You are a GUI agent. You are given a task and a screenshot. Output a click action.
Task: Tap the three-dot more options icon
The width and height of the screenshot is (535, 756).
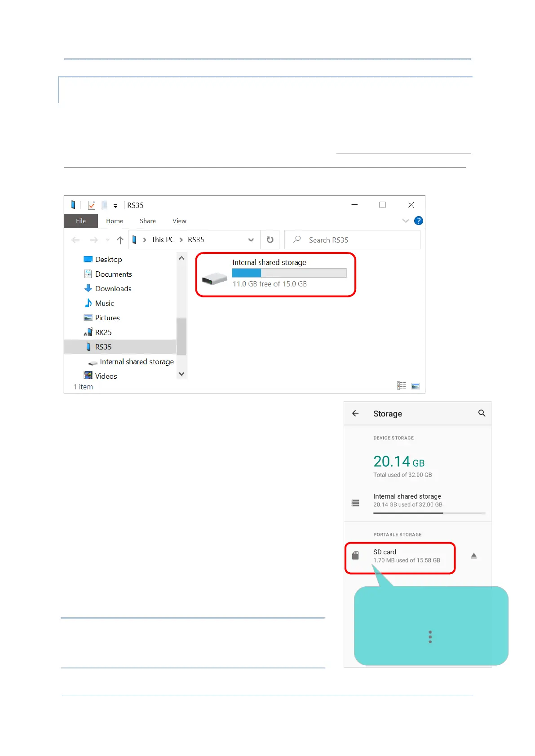[x=430, y=637]
